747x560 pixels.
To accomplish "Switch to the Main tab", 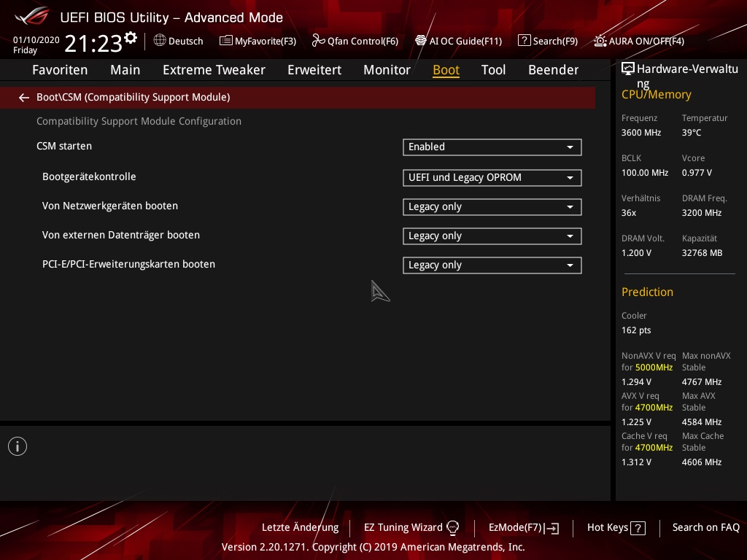I will click(125, 70).
